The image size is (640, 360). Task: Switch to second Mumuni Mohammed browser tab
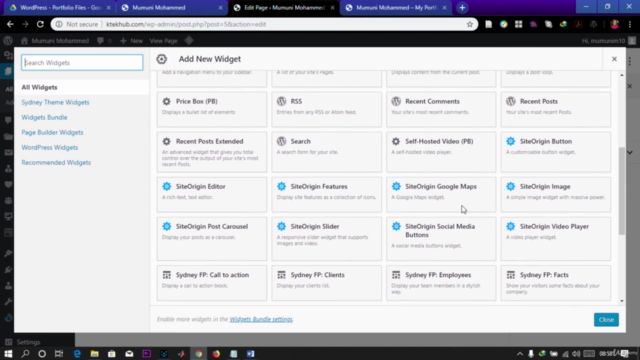point(171,7)
